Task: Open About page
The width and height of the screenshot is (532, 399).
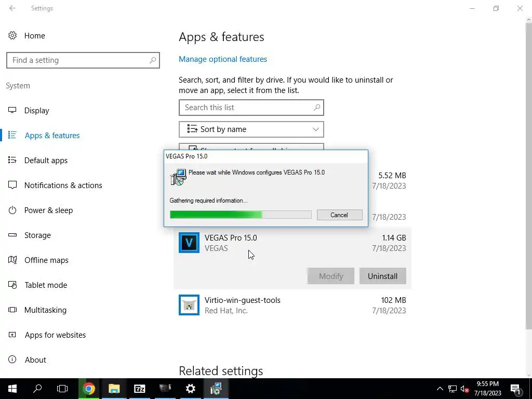Action: pyautogui.click(x=35, y=360)
